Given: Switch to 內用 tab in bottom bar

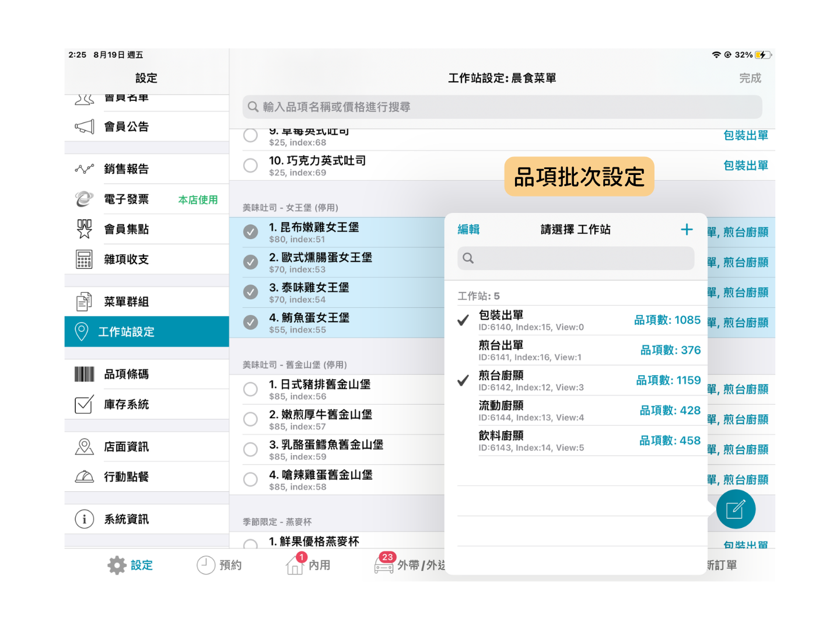Looking at the screenshot, I should pyautogui.click(x=309, y=565).
